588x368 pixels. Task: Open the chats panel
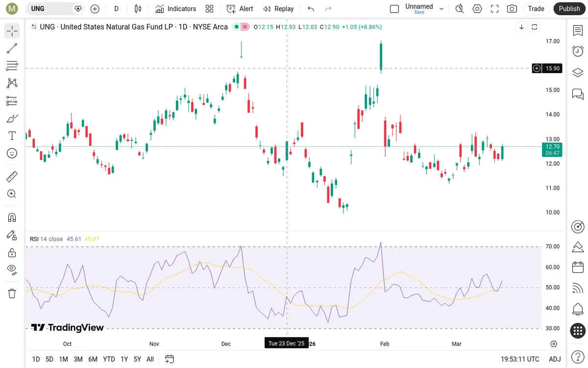coord(578,94)
